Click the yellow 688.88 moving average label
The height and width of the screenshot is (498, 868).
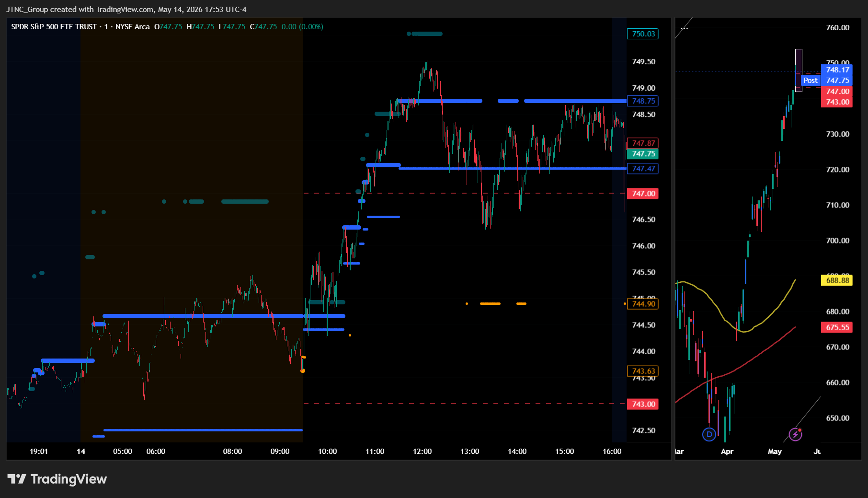tap(837, 280)
